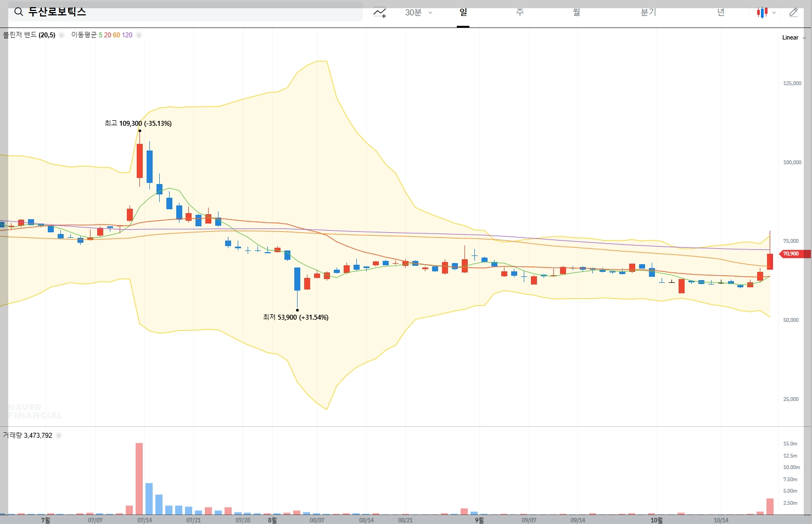Click the 07/14 date axis label
This screenshot has height=524, width=812.
(144, 520)
